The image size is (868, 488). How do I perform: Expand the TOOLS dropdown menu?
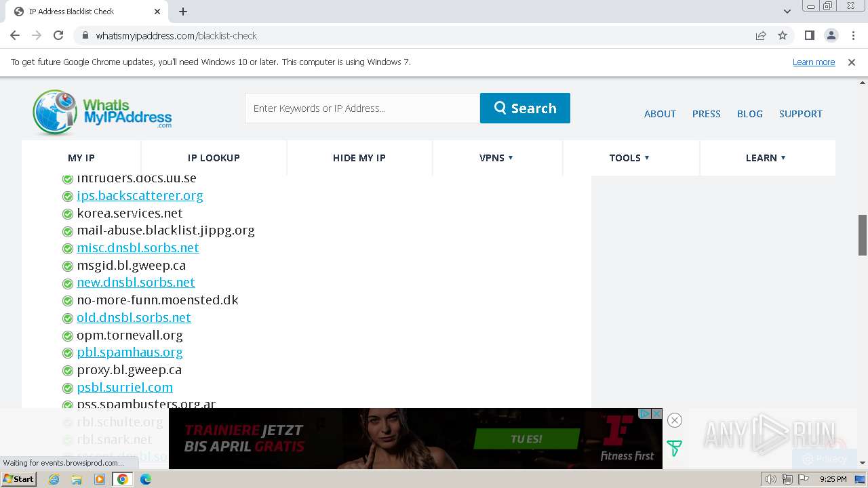pyautogui.click(x=629, y=158)
